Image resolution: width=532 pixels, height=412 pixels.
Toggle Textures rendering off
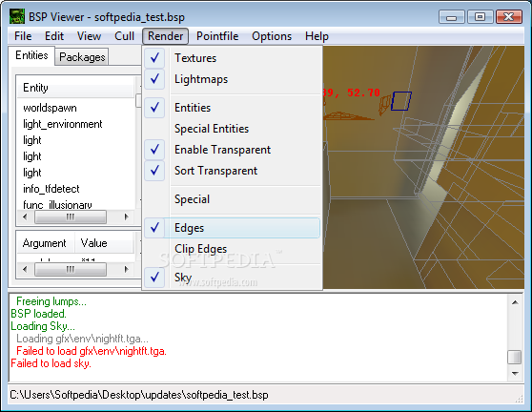pos(233,58)
